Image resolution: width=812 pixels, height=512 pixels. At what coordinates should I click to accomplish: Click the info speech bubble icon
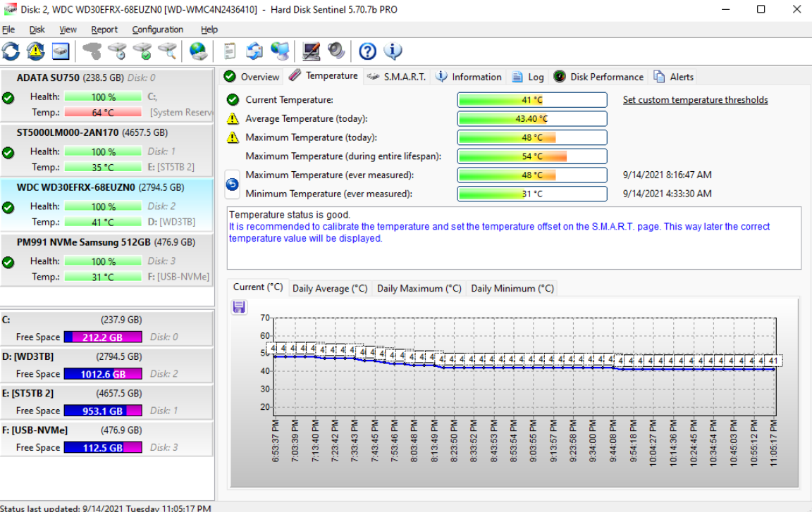(393, 51)
